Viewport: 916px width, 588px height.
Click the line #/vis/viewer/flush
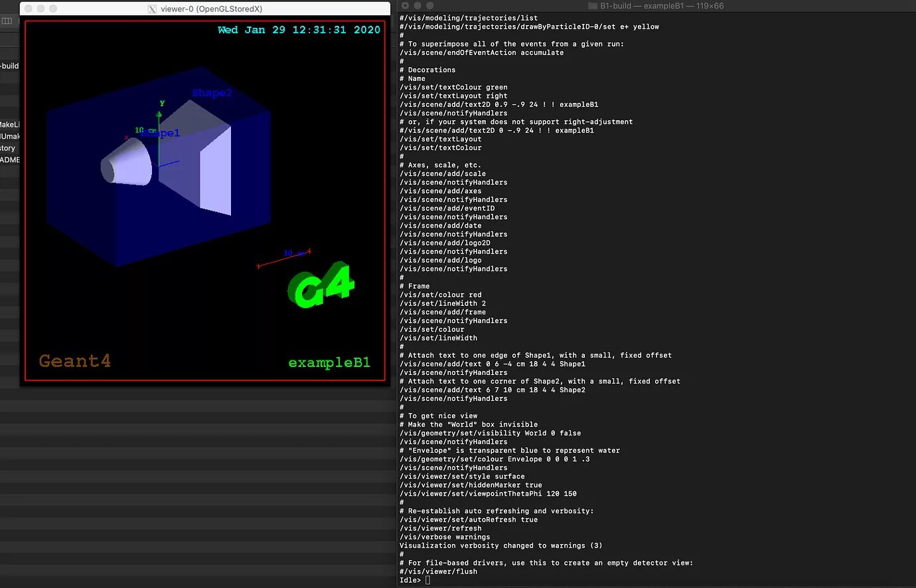(x=438, y=571)
